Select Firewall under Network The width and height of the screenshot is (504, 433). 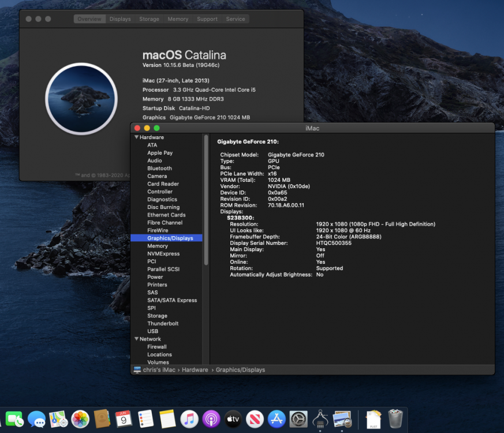pyautogui.click(x=157, y=346)
